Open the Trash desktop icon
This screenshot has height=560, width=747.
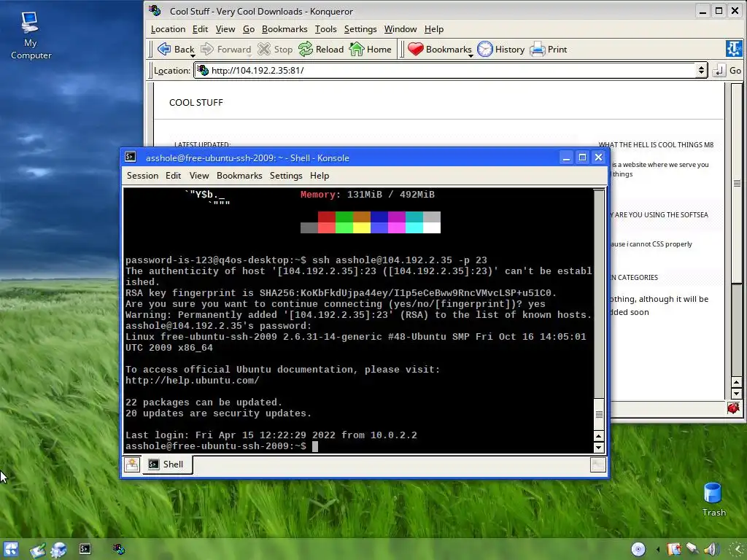tap(713, 499)
